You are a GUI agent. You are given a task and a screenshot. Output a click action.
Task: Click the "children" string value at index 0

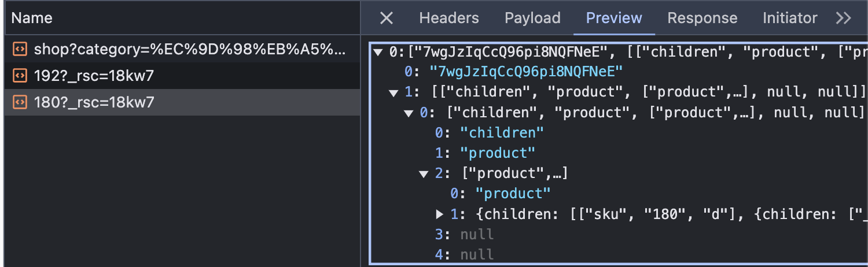click(501, 133)
